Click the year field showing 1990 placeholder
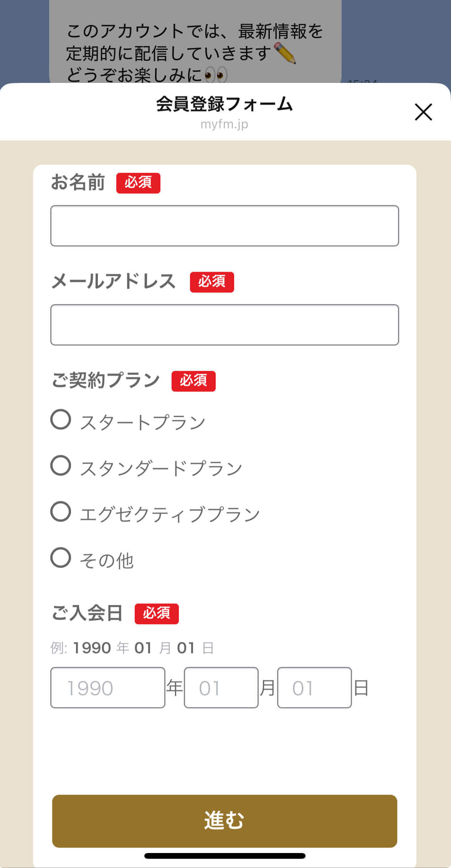The image size is (451, 868). tap(108, 688)
